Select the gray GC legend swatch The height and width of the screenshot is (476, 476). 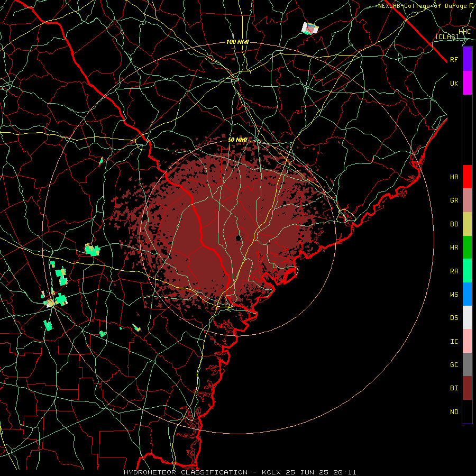click(467, 364)
